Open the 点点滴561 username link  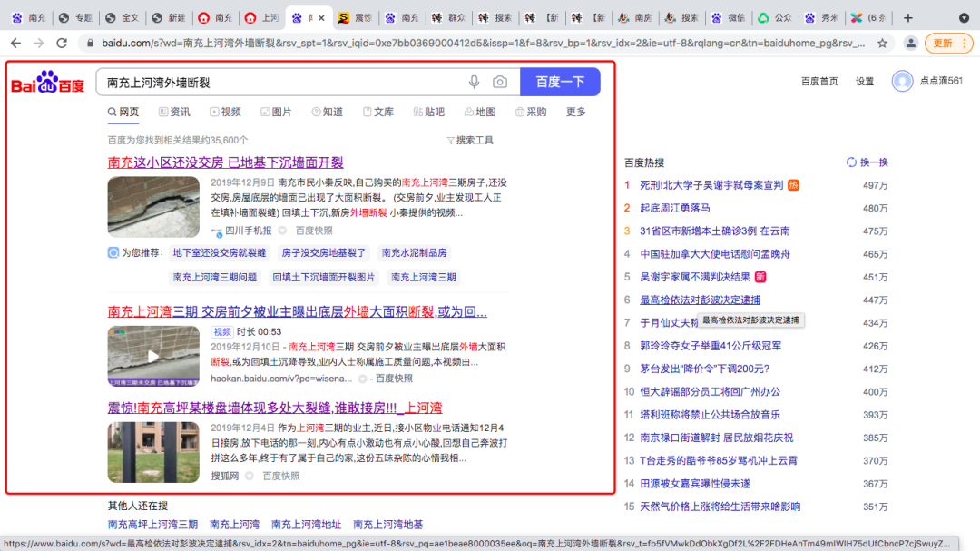tap(941, 81)
